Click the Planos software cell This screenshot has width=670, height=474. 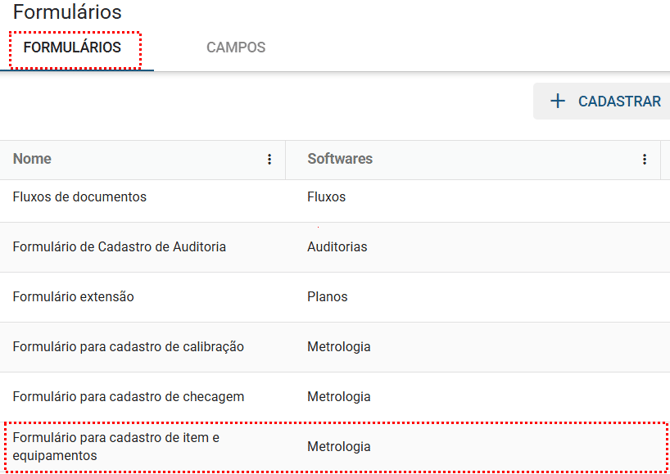[327, 297]
